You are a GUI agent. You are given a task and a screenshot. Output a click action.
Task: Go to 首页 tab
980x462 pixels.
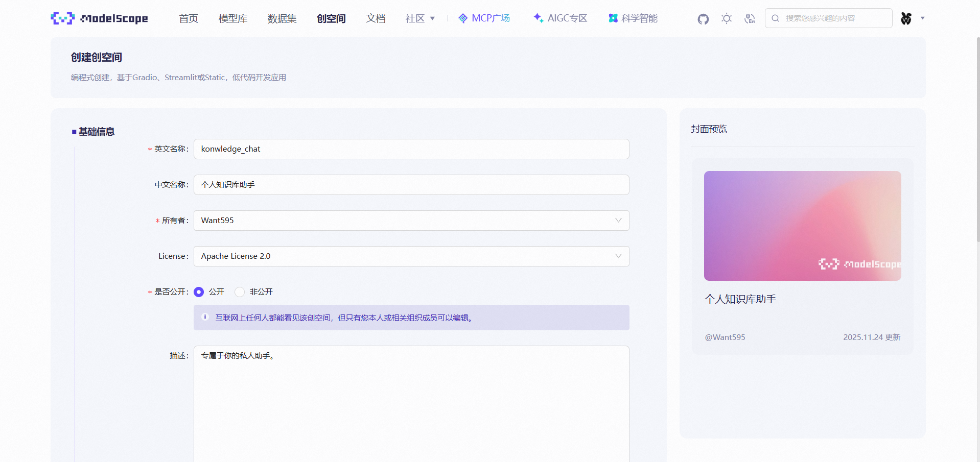[189, 18]
